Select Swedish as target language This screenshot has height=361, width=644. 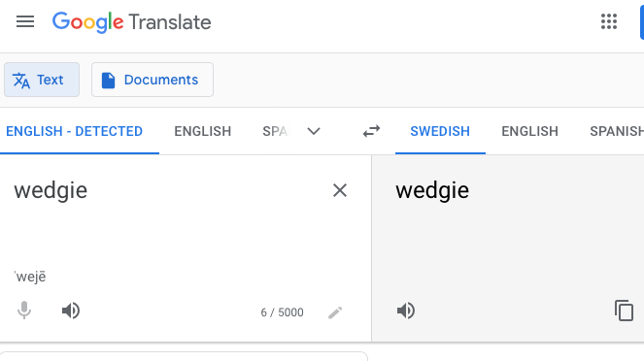pos(440,131)
